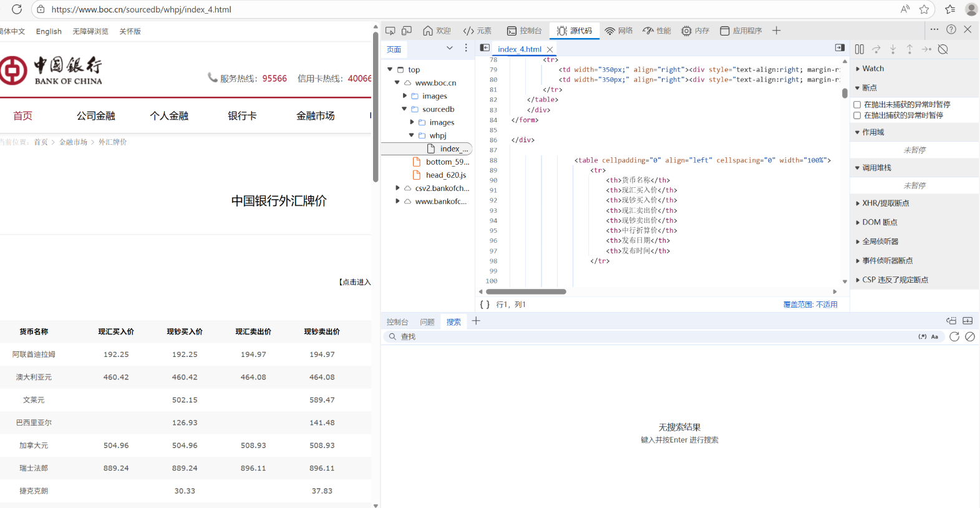980x508 pixels.
Task: Click the webpage vertical scrollbar thumb
Action: coord(376,106)
